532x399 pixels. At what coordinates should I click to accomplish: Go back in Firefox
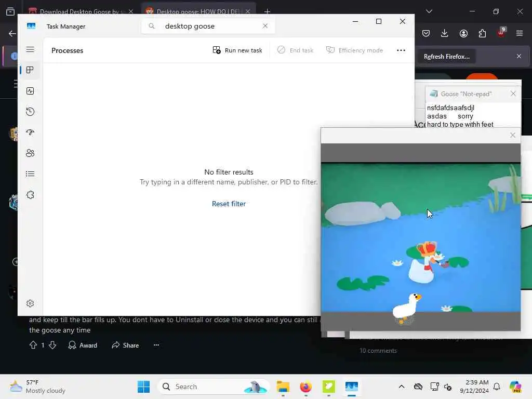[x=12, y=33]
